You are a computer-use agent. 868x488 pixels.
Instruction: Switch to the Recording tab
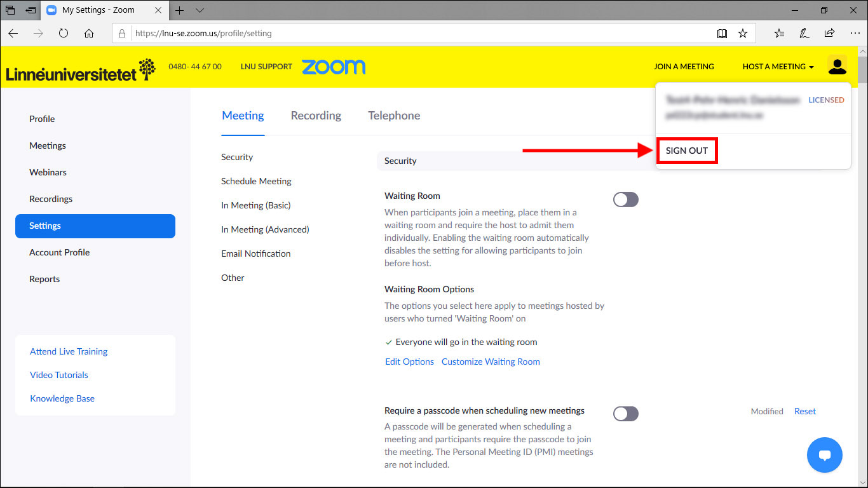pos(316,116)
